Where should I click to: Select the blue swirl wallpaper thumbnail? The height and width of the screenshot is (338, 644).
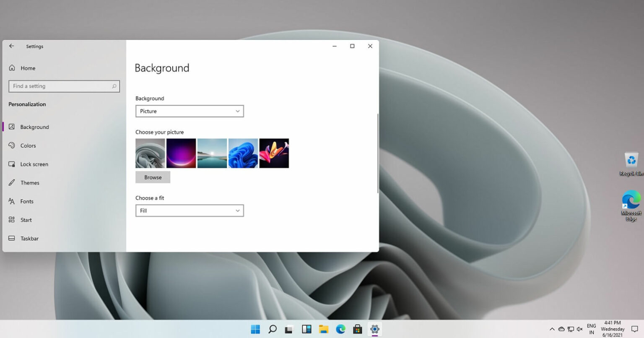pyautogui.click(x=243, y=153)
